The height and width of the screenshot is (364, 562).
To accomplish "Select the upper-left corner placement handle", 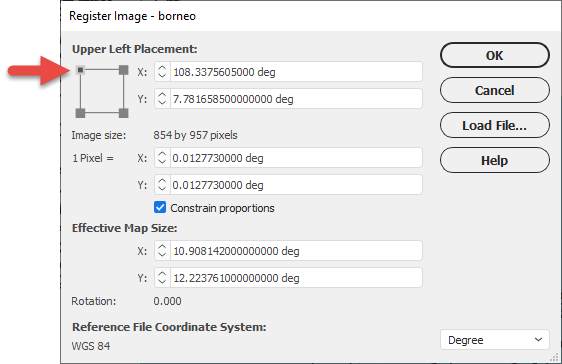I will (81, 70).
